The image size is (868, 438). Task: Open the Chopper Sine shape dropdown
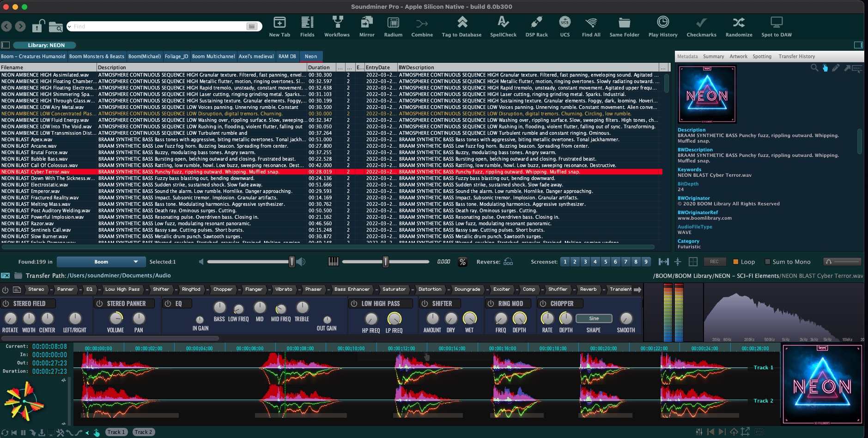click(x=594, y=318)
